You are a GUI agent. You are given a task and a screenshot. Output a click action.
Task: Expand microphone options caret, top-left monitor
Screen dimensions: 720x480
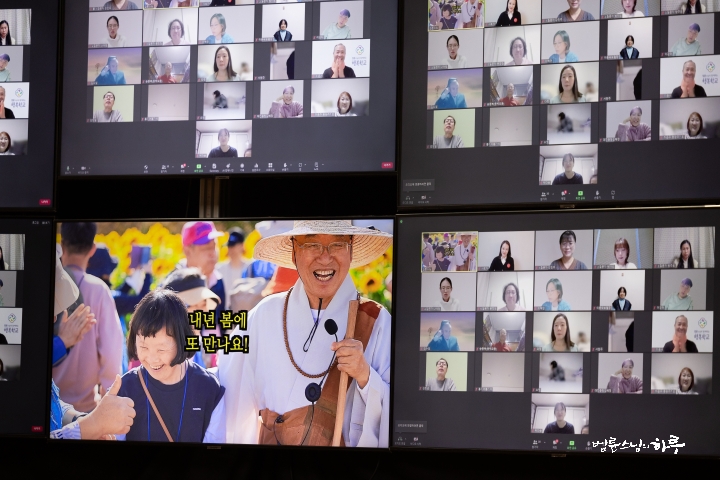(73, 168)
